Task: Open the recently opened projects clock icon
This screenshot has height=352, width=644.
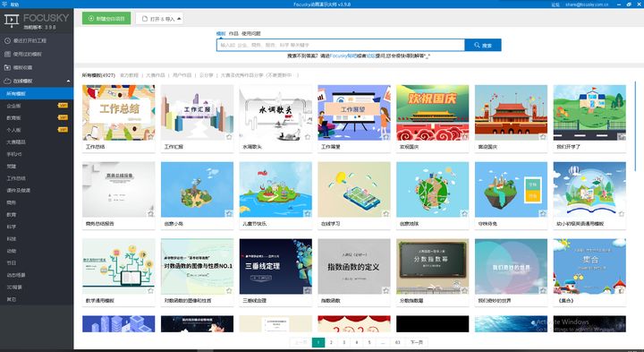Action: click(x=7, y=40)
